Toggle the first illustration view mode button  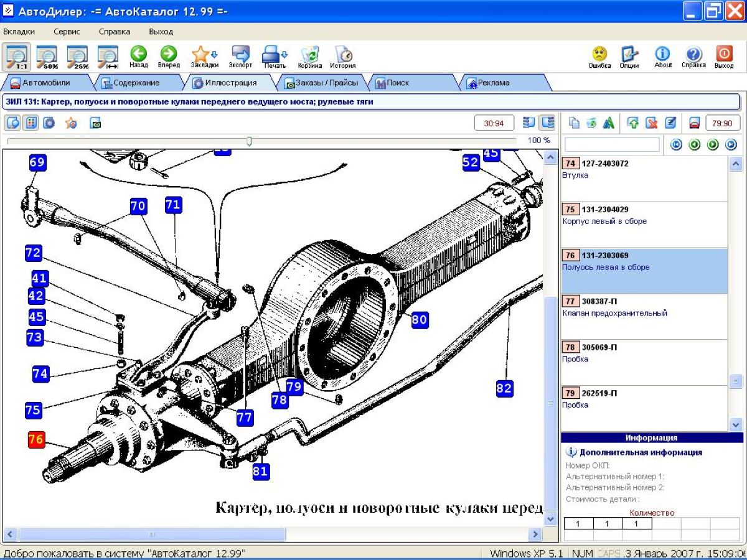coord(12,123)
